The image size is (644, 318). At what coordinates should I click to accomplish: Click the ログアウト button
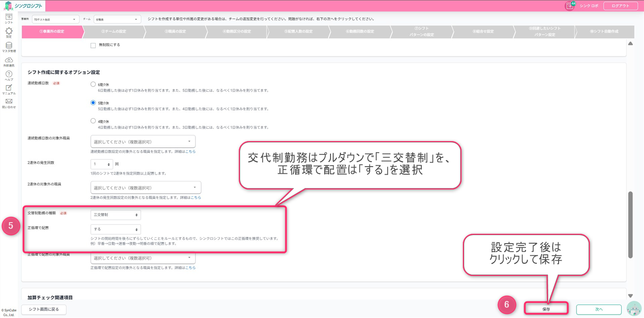620,6
